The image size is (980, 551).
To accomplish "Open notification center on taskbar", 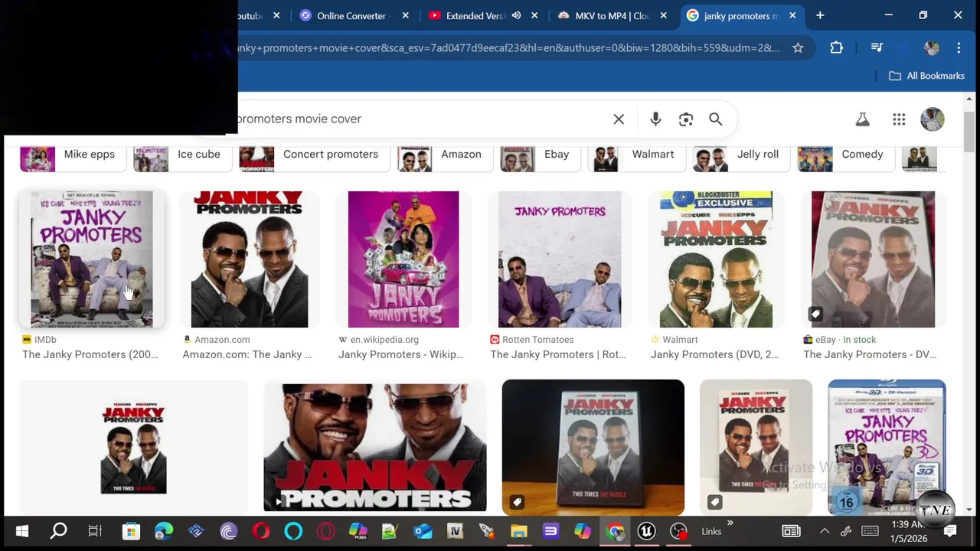I will point(950,531).
